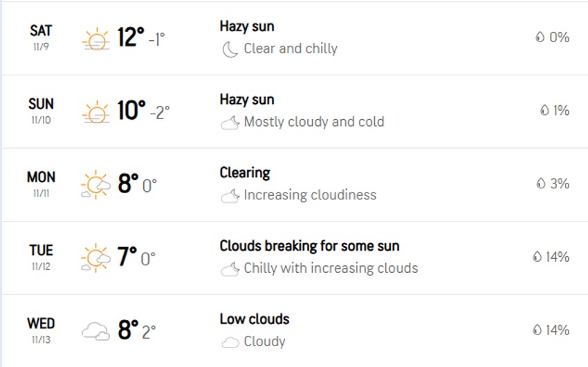Screen dimensions: 588x367
Task: Open the SAT 11/9 forecast row
Action: click(42, 37)
